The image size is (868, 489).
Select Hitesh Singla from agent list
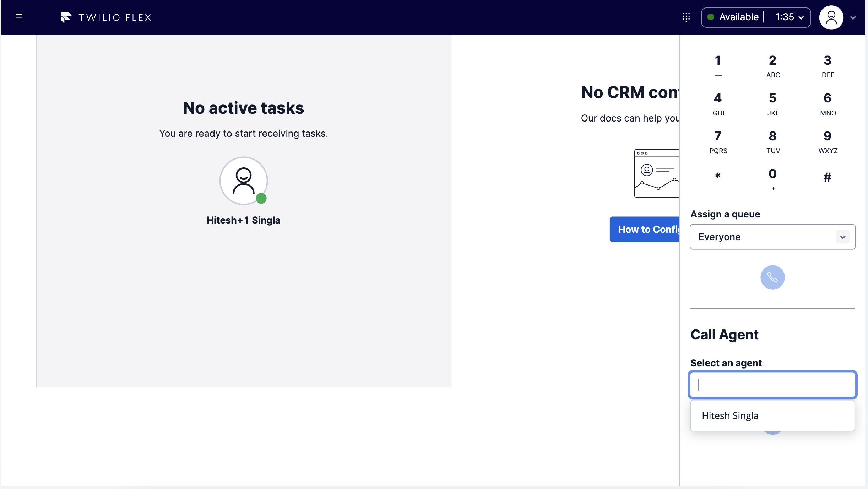[x=730, y=415]
